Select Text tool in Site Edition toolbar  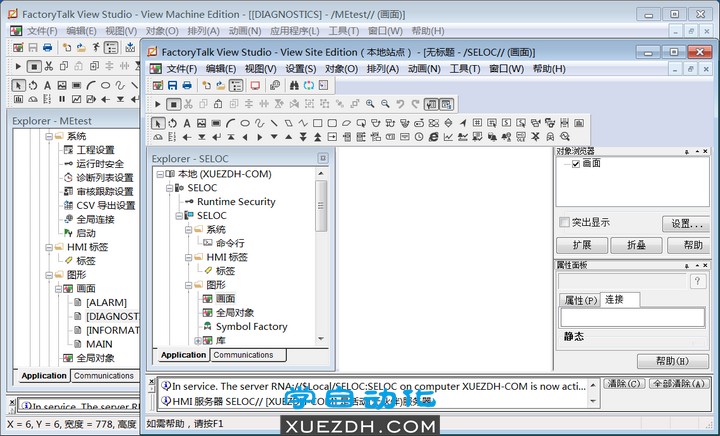point(187,123)
